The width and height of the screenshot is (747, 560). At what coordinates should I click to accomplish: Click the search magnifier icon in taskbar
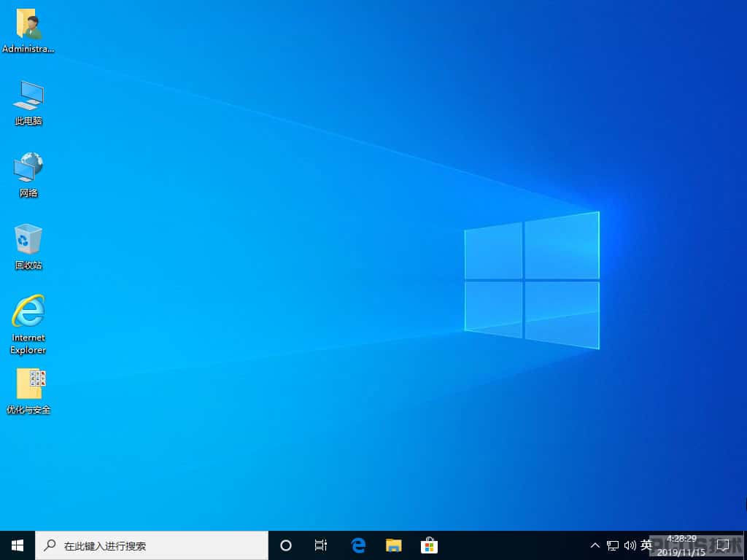click(50, 545)
